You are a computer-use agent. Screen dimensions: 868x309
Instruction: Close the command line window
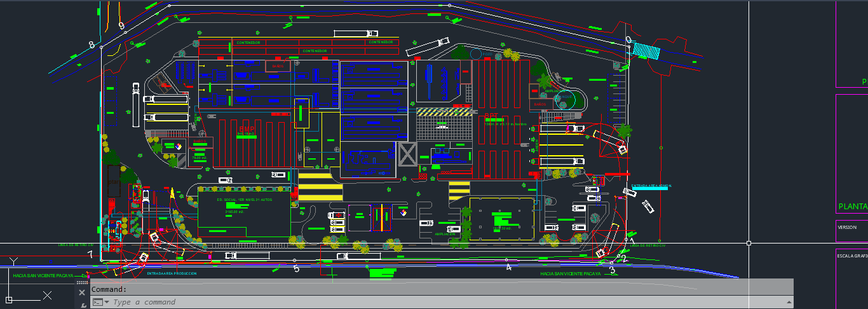(x=82, y=292)
